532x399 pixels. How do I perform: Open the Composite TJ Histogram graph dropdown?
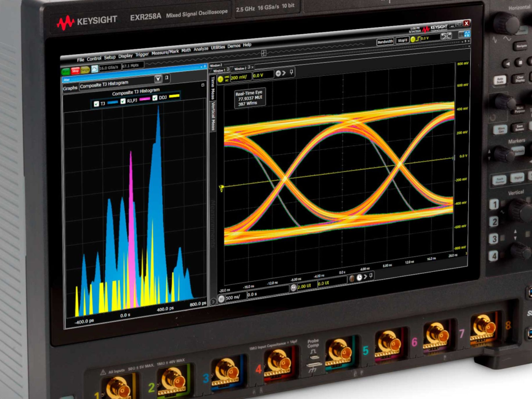[x=158, y=79]
